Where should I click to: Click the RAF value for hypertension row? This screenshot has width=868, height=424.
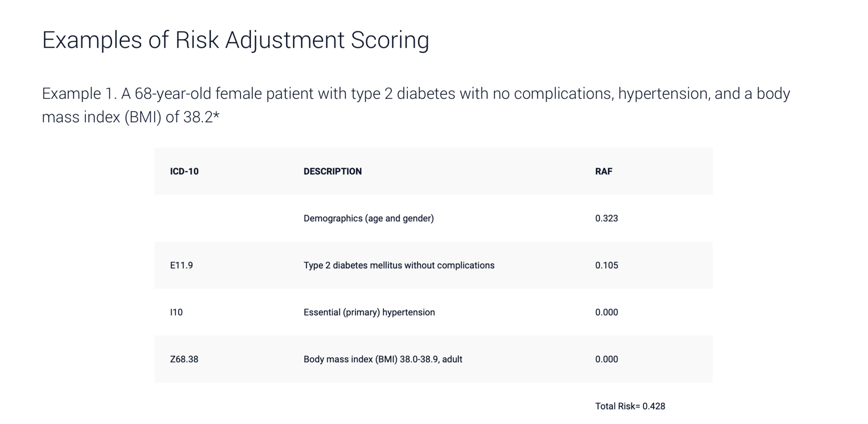[x=606, y=312]
